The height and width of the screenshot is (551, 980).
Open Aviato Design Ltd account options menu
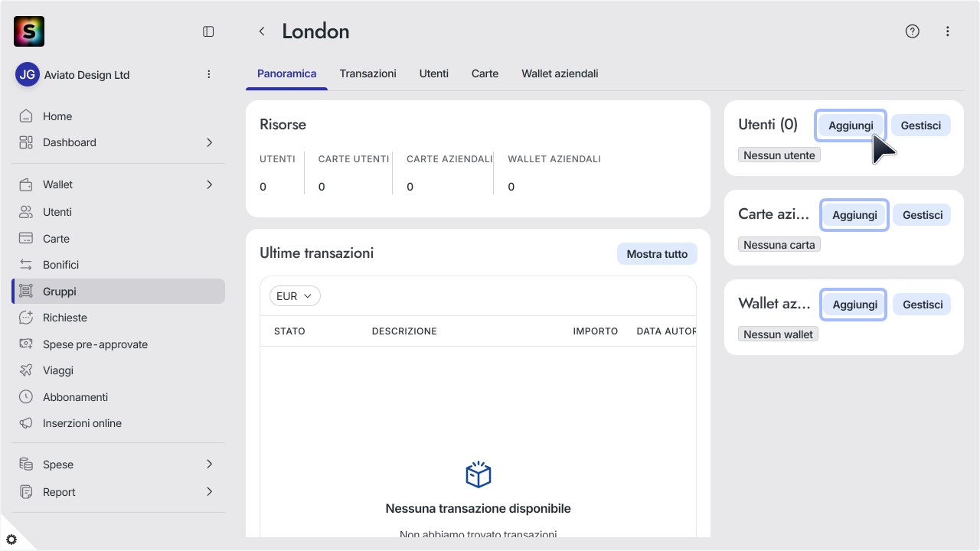pos(209,74)
